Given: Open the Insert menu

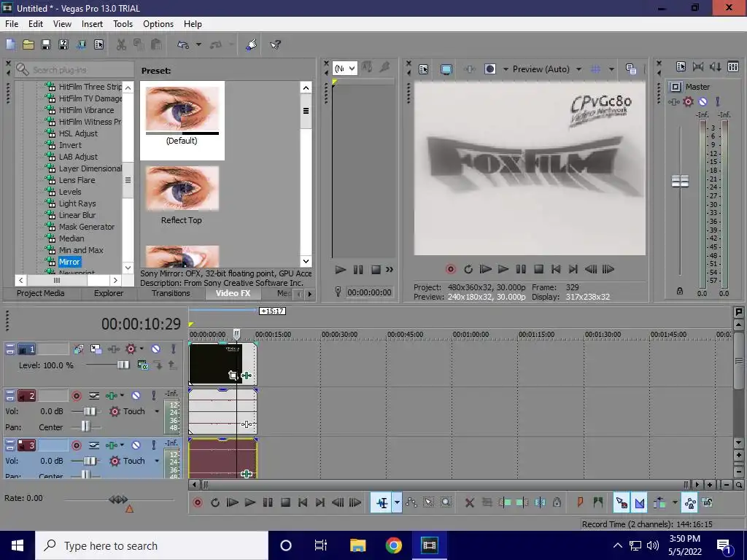Looking at the screenshot, I should [92, 24].
